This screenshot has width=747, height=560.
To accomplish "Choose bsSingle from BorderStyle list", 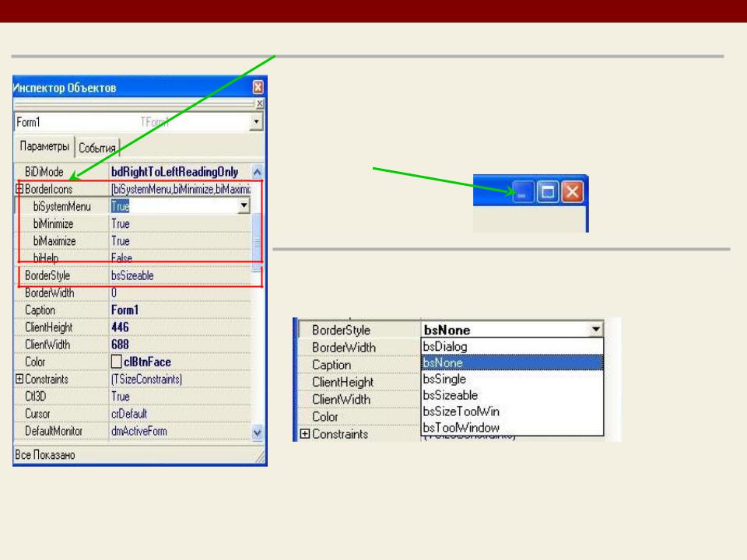I will pos(513,379).
